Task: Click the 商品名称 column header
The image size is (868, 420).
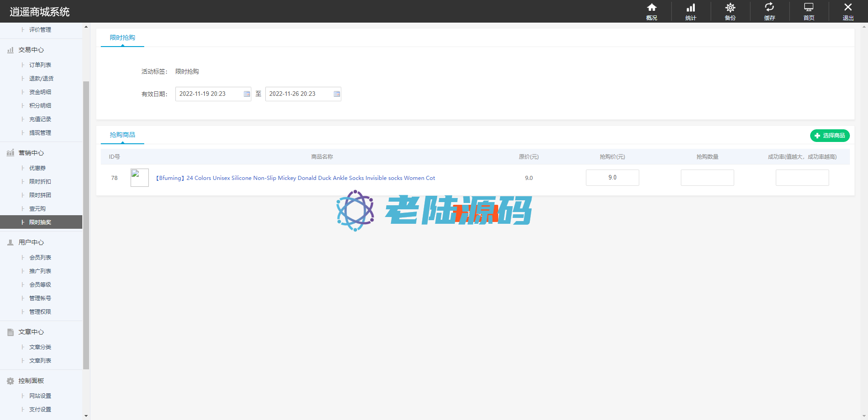Action: [322, 157]
